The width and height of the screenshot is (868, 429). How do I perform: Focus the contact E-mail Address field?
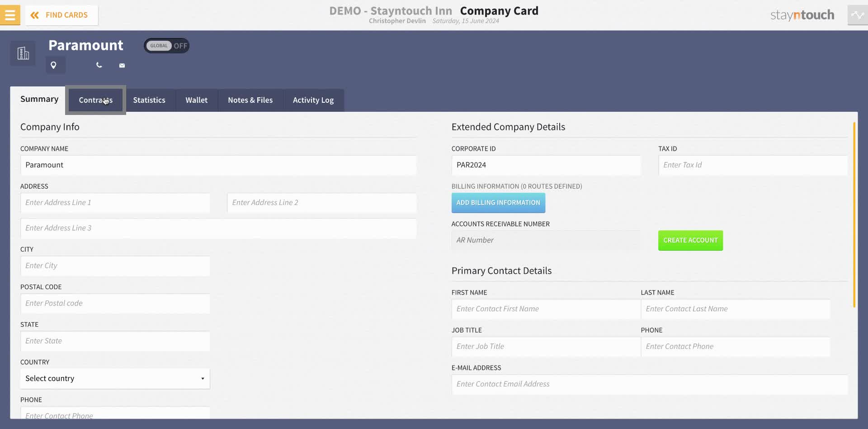pos(650,384)
